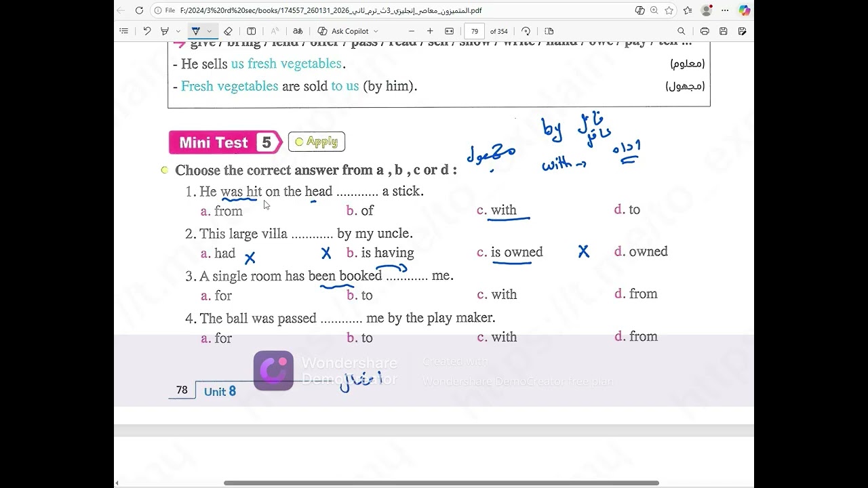
Task: Click Save as icon
Action: [742, 31]
